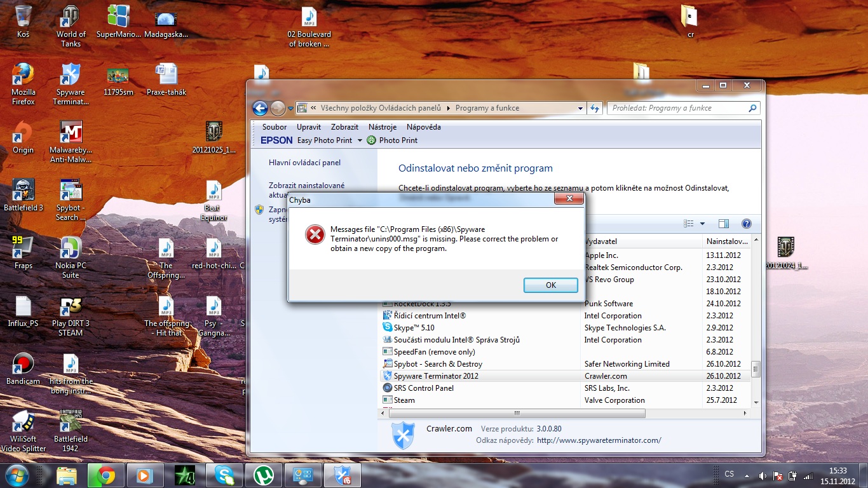The height and width of the screenshot is (488, 868).
Task: Select Spybot - Search & Destroy entry
Action: [x=438, y=364]
